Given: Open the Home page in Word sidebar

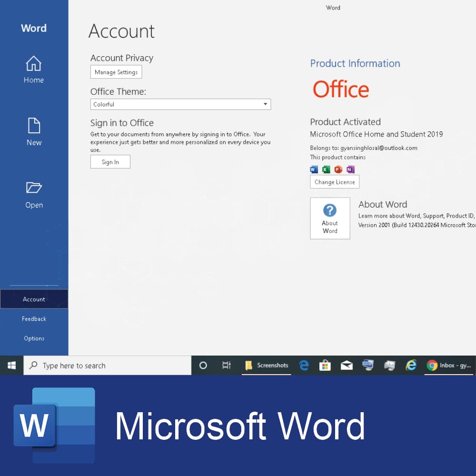Looking at the screenshot, I should 34,69.
